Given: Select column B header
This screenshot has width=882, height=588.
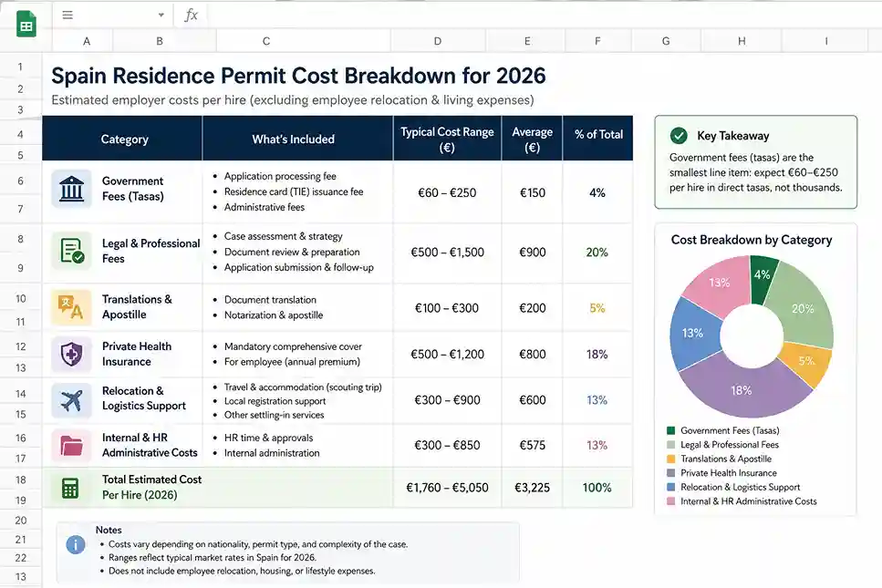Looking at the screenshot, I should tap(164, 41).
